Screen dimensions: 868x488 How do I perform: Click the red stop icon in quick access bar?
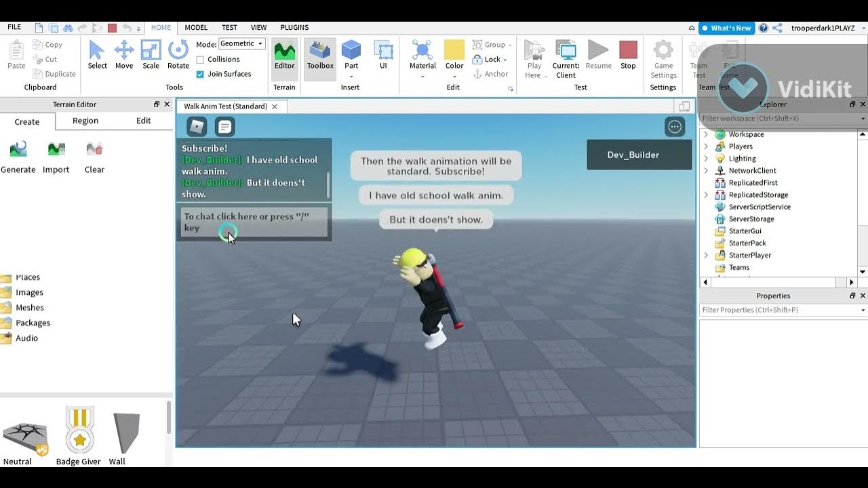pyautogui.click(x=112, y=28)
